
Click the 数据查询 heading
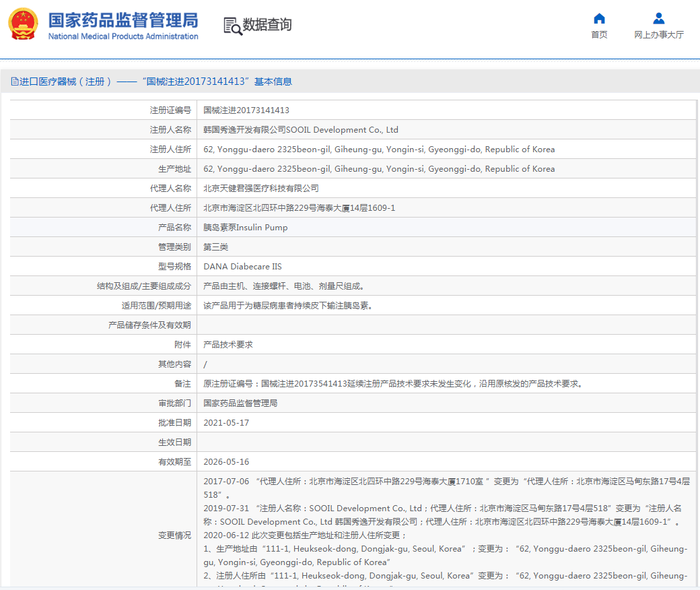(267, 24)
